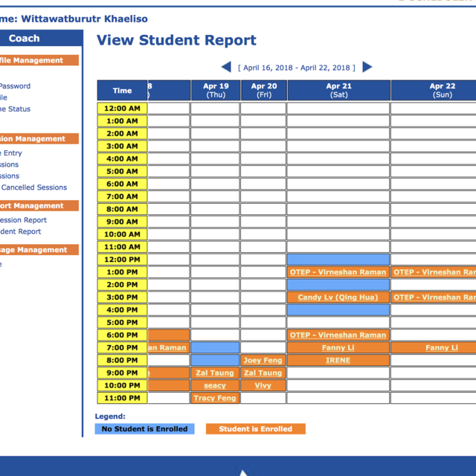Click the Report Management section header
This screenshot has width=476, height=476.
point(39,206)
